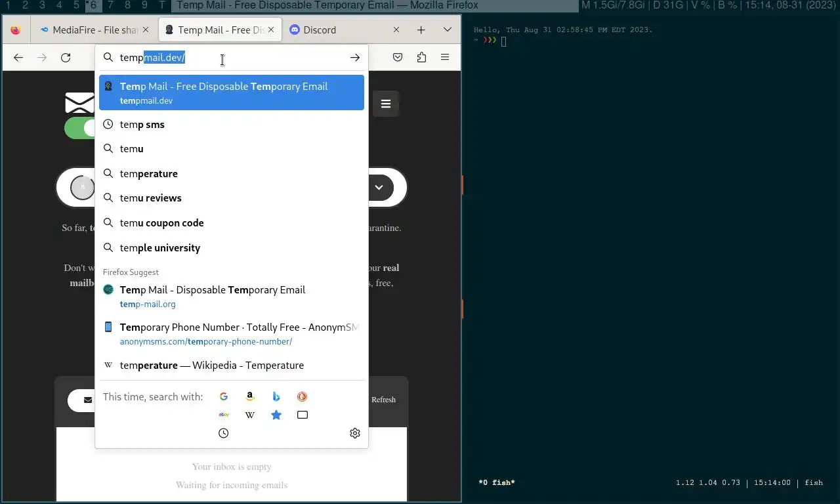The height and width of the screenshot is (504, 840).
Task: Choose 'temu reviews' search suggestion
Action: pyautogui.click(x=232, y=198)
